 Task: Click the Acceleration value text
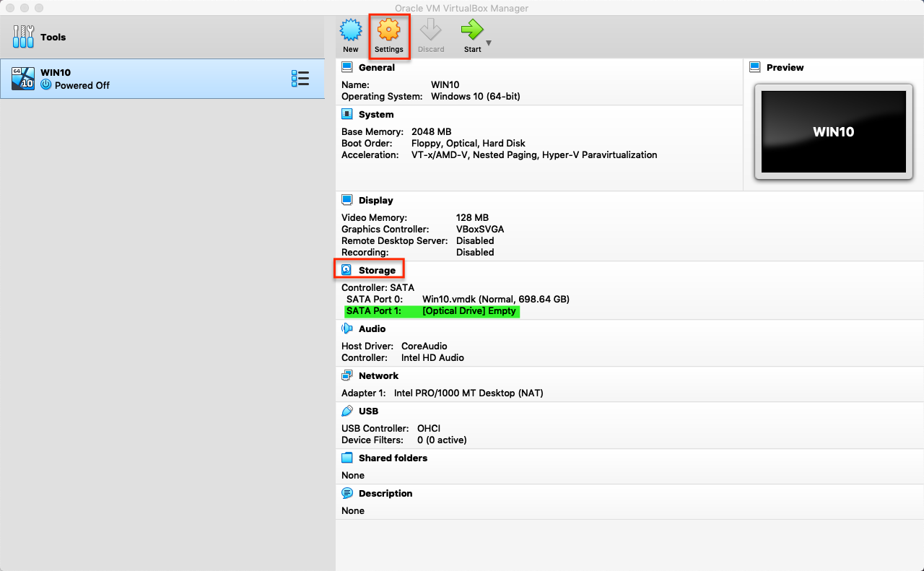tap(534, 154)
